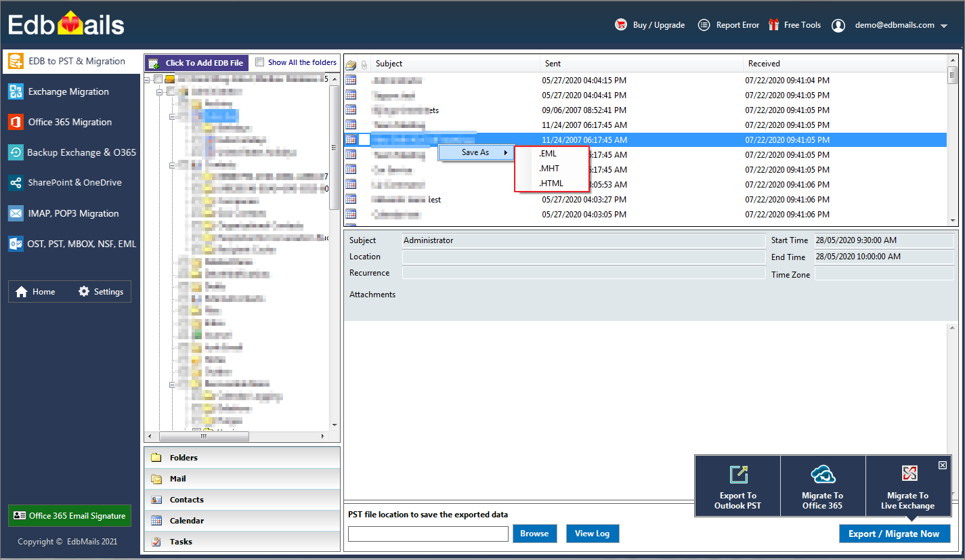The image size is (965, 560).
Task: Tick the checkbox on the highlighted list row
Action: point(364,140)
